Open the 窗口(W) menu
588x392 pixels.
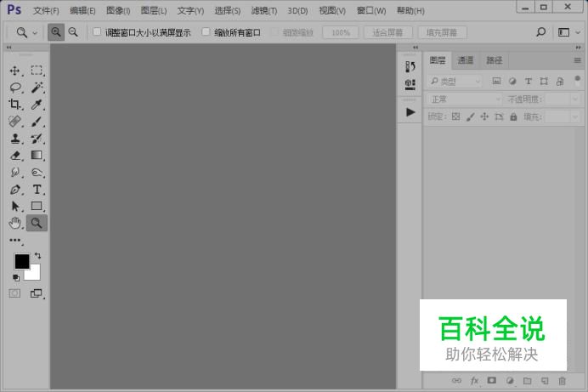coord(371,10)
